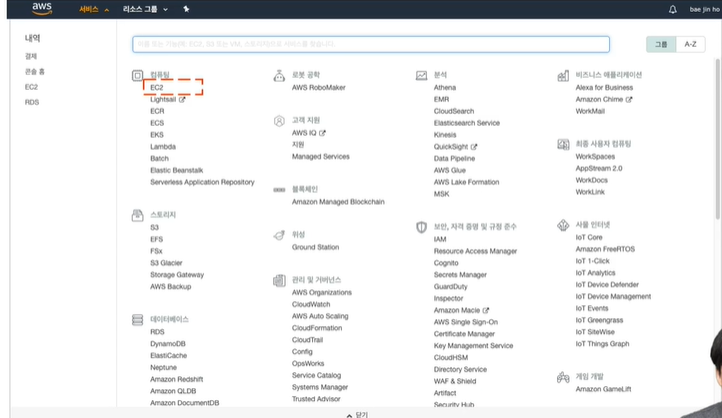Open Storage Gateway

177,275
